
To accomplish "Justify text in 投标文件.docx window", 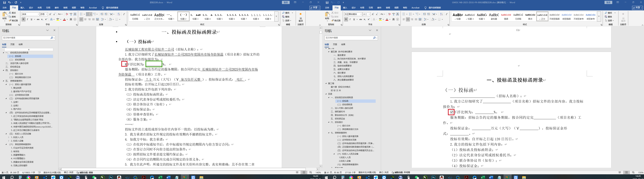I will point(93,19).
